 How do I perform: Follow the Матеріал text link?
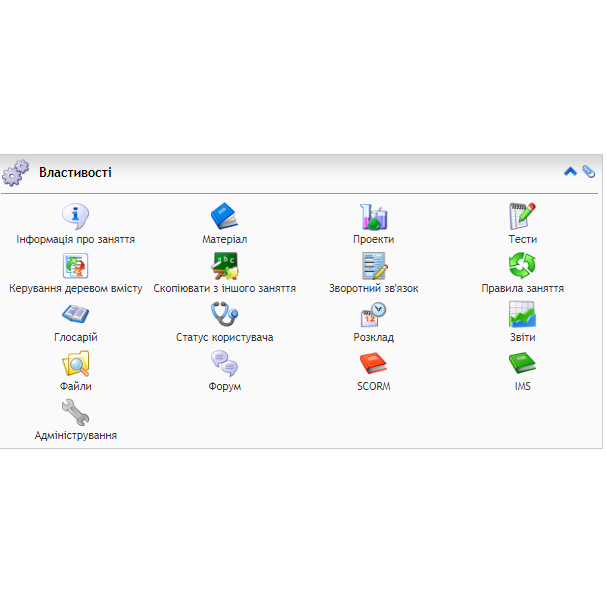click(225, 240)
